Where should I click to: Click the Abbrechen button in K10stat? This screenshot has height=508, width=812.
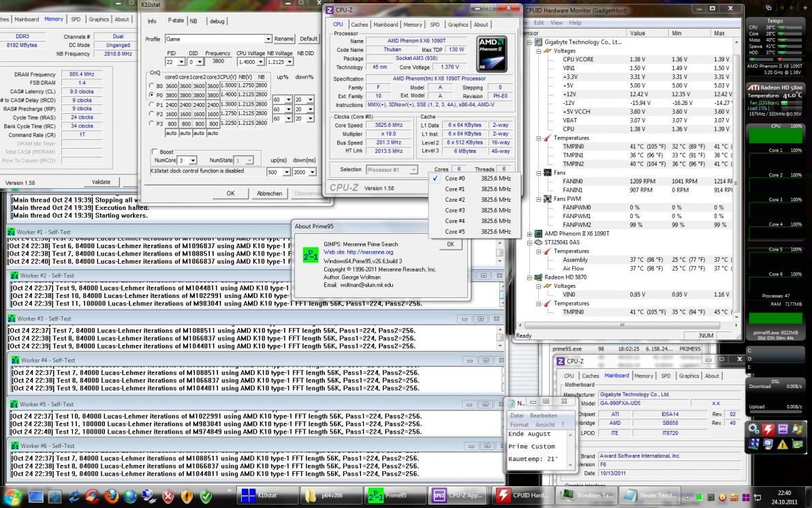(x=269, y=194)
